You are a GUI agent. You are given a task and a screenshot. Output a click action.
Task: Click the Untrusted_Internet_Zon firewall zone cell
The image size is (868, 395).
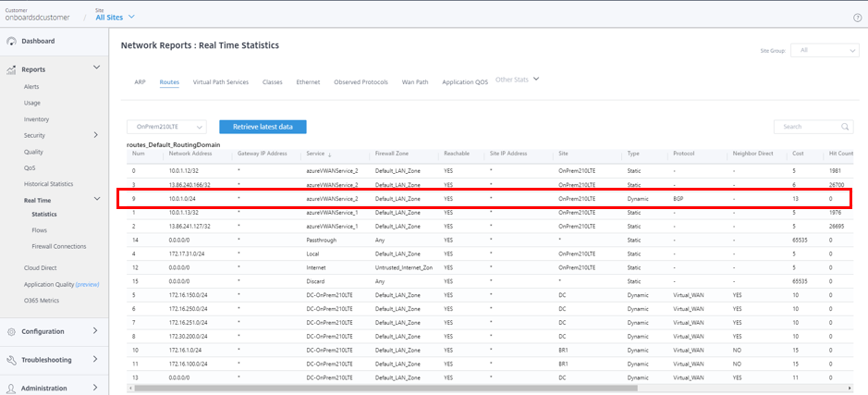(402, 268)
